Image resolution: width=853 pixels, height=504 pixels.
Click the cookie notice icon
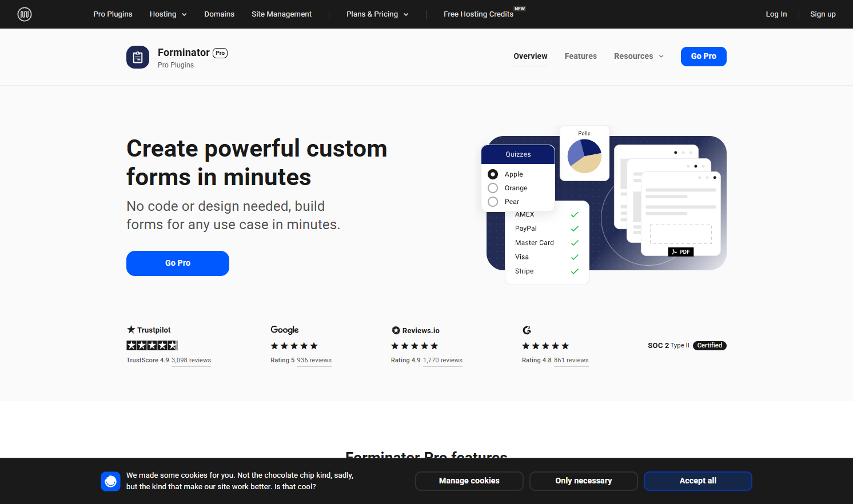[111, 481]
